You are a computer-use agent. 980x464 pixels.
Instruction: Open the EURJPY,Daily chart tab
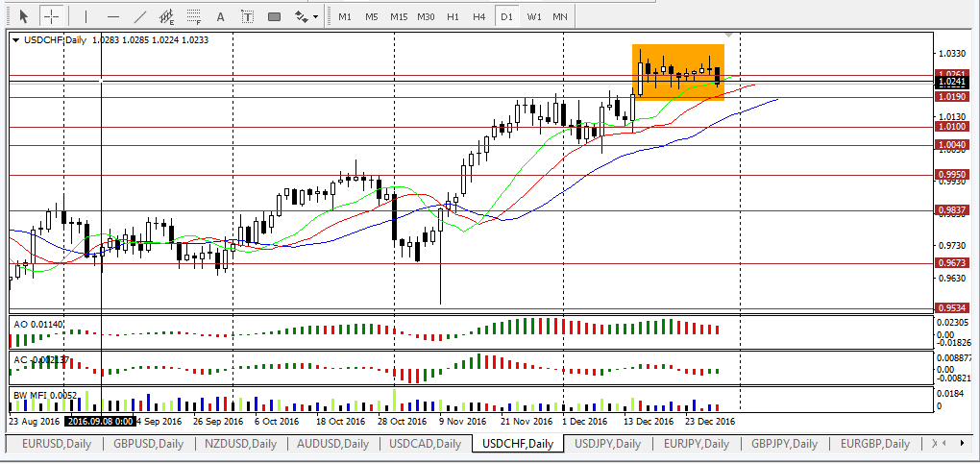tap(696, 444)
